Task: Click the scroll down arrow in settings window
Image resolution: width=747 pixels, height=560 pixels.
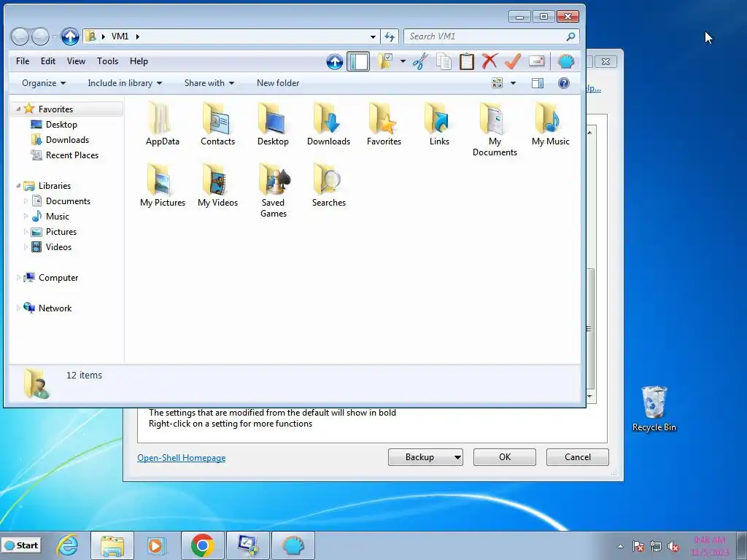Action: coord(590,397)
